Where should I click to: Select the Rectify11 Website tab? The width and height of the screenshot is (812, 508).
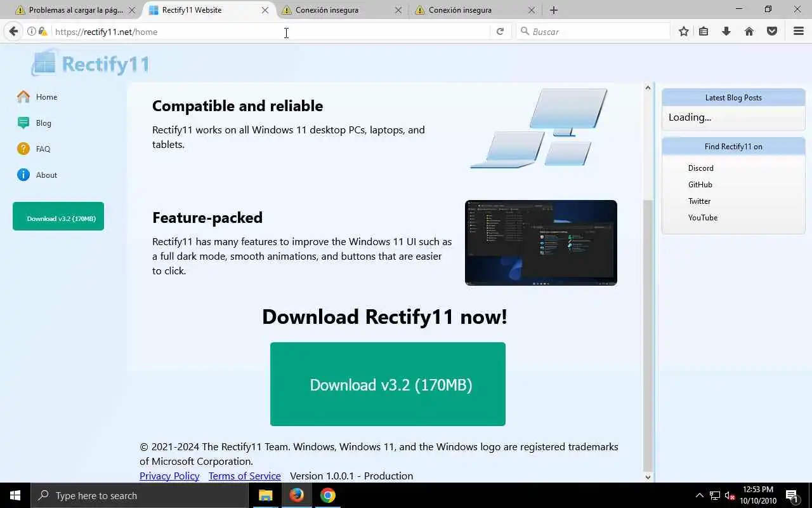(x=209, y=10)
